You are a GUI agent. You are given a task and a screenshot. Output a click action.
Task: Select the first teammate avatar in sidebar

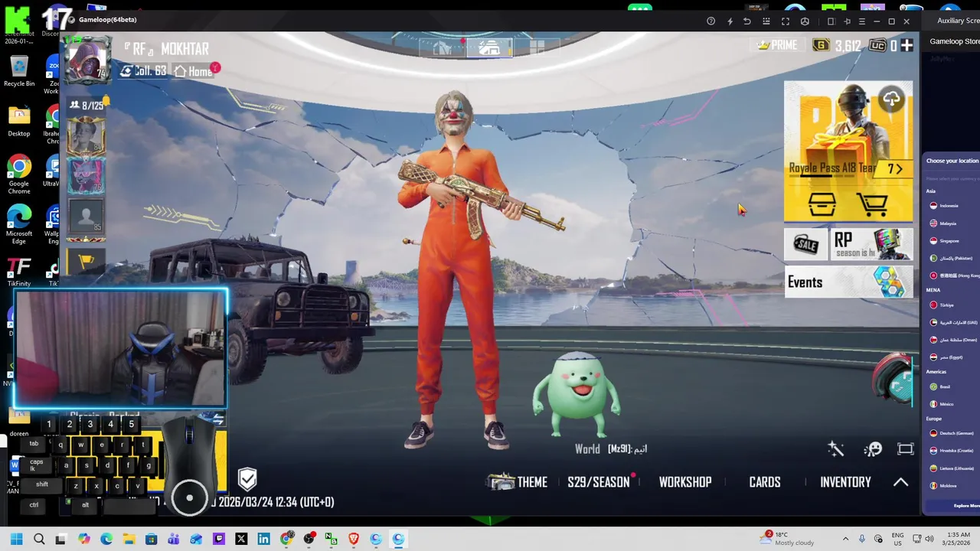pos(86,135)
